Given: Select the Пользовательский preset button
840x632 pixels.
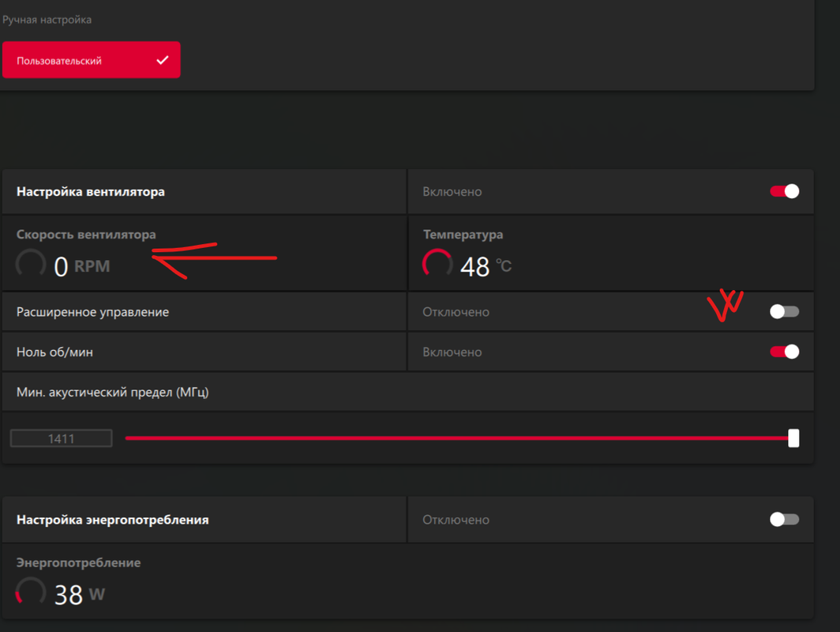Looking at the screenshot, I should coord(91,59).
